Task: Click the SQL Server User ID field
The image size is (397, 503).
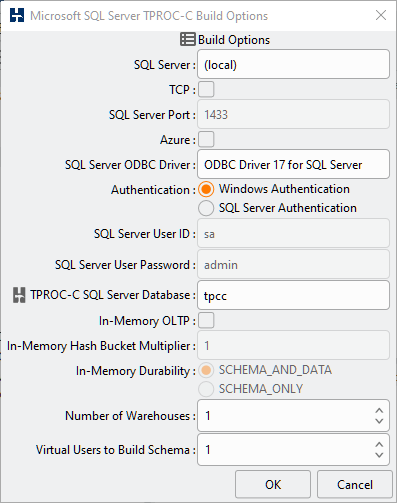Action: [x=293, y=233]
